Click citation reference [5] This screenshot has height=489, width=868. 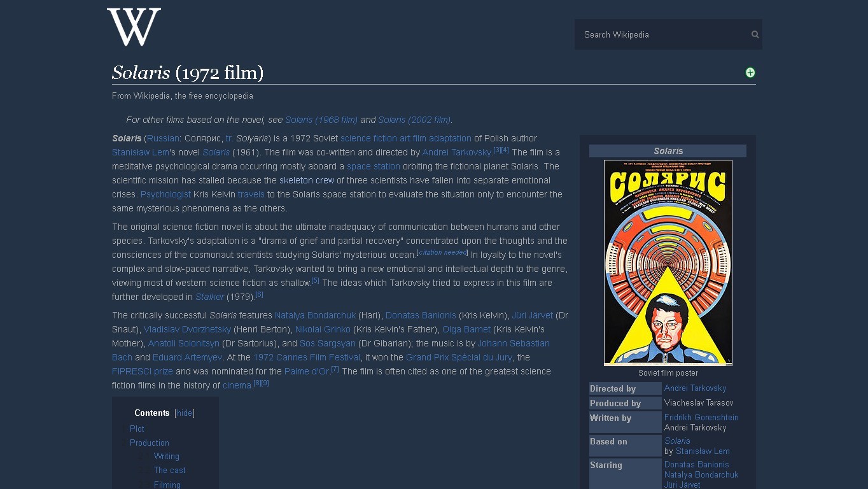[316, 281]
